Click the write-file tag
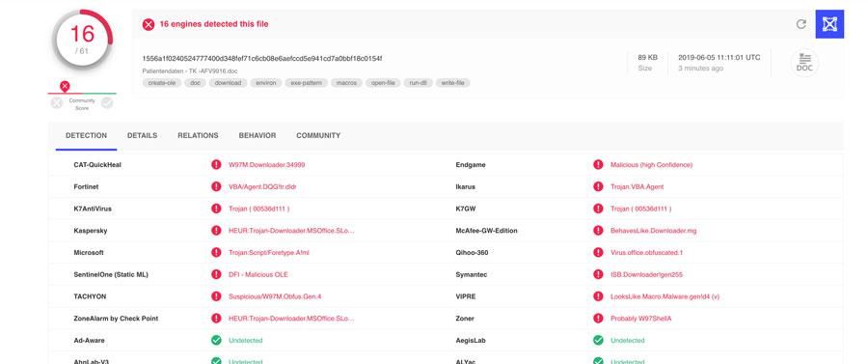The width and height of the screenshot is (868, 364). [x=453, y=83]
